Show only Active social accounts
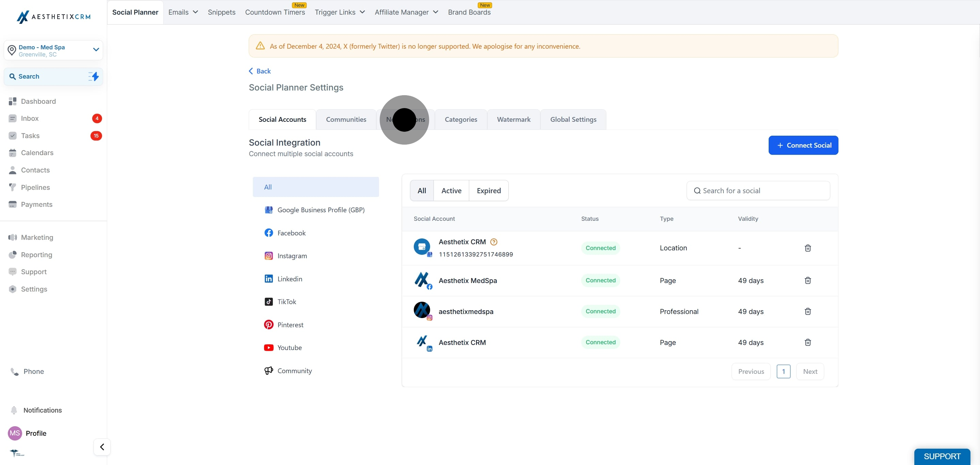Viewport: 980px width, 465px height. click(451, 190)
